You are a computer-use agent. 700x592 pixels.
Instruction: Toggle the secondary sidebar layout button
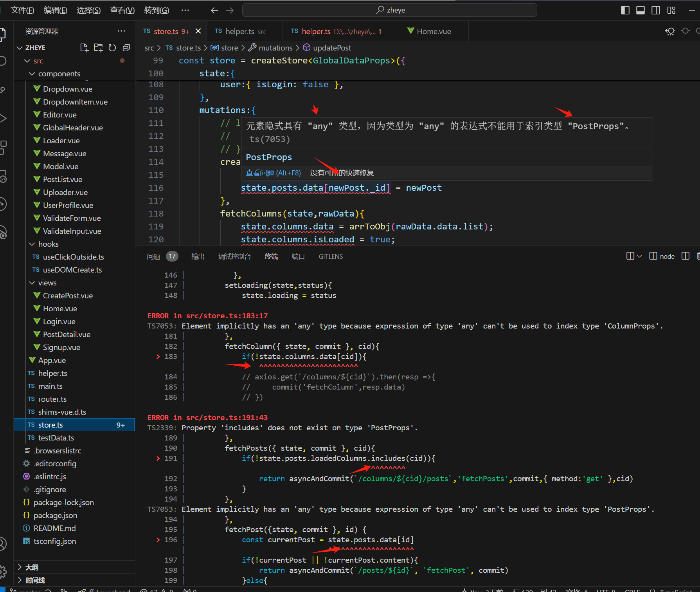pyautogui.click(x=656, y=10)
